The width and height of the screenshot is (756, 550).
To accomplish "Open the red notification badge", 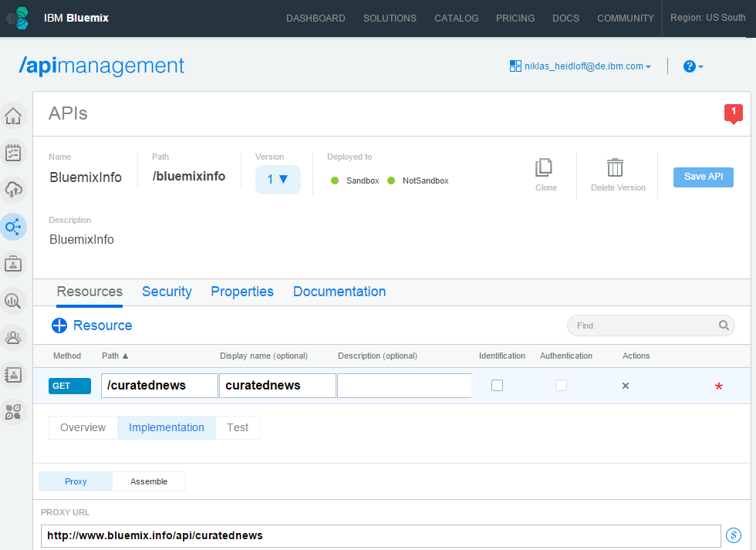I will (734, 113).
